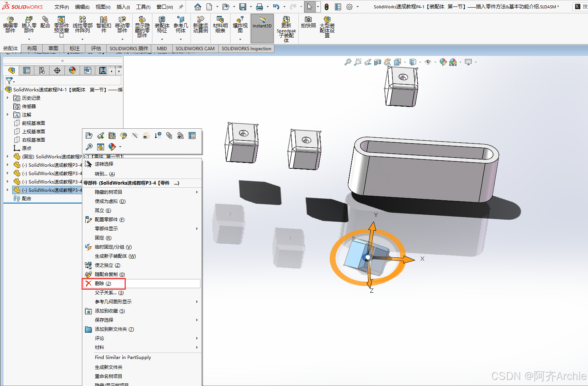Choose Parent/Child (父子关系) menu item
Viewport: 588px width, 386px height.
point(142,293)
